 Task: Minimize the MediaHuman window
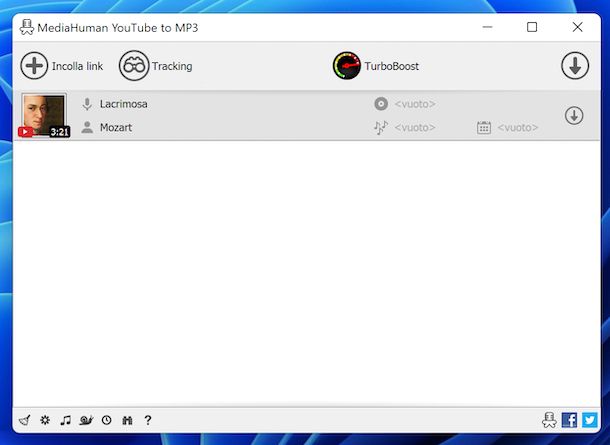[487, 27]
